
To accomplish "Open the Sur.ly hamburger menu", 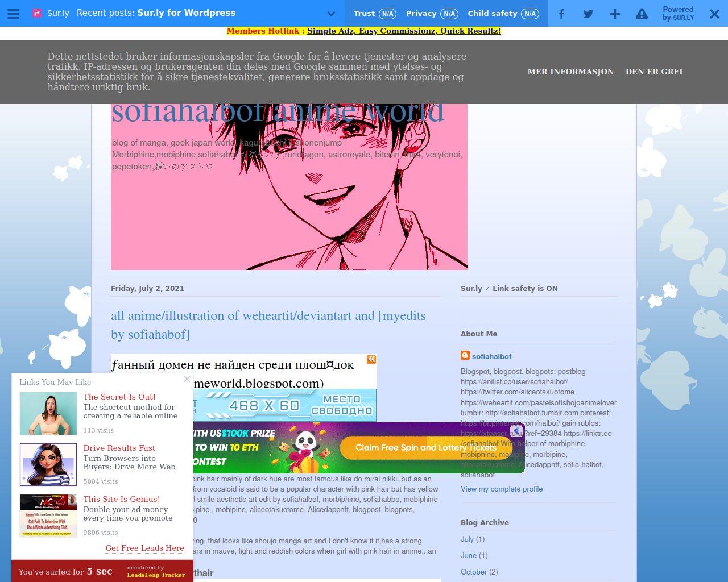I will click(13, 13).
